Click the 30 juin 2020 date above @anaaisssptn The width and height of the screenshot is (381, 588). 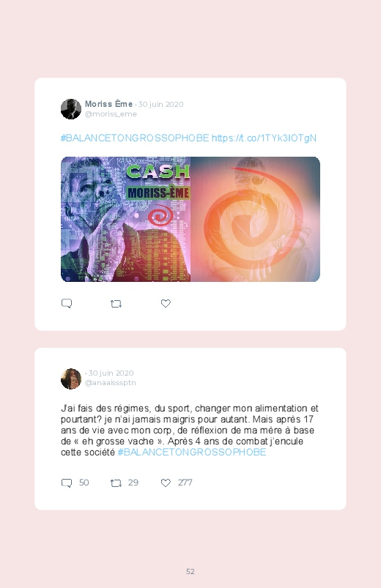point(111,373)
